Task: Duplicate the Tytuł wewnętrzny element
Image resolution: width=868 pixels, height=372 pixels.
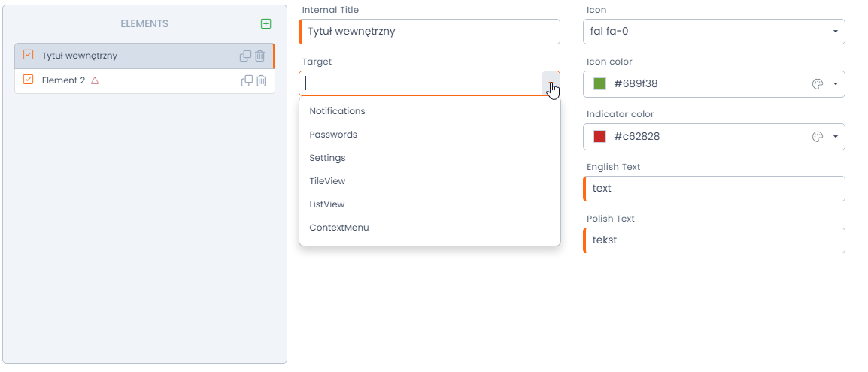Action: pos(245,56)
